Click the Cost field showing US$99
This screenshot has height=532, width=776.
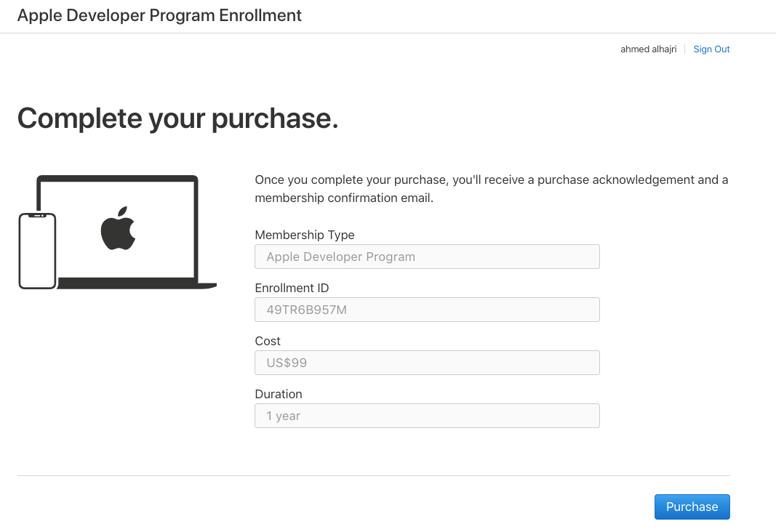click(427, 363)
